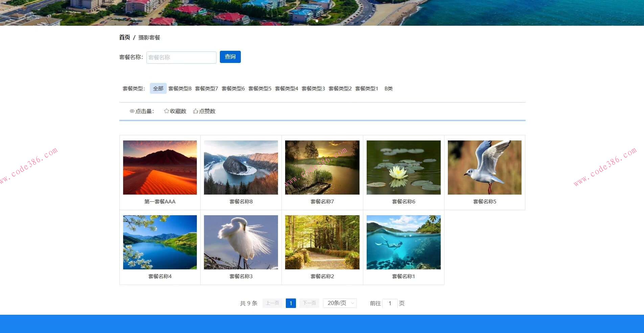The height and width of the screenshot is (333, 644).
Task: Choose 套餐类型8 from the type list
Action: (x=180, y=88)
